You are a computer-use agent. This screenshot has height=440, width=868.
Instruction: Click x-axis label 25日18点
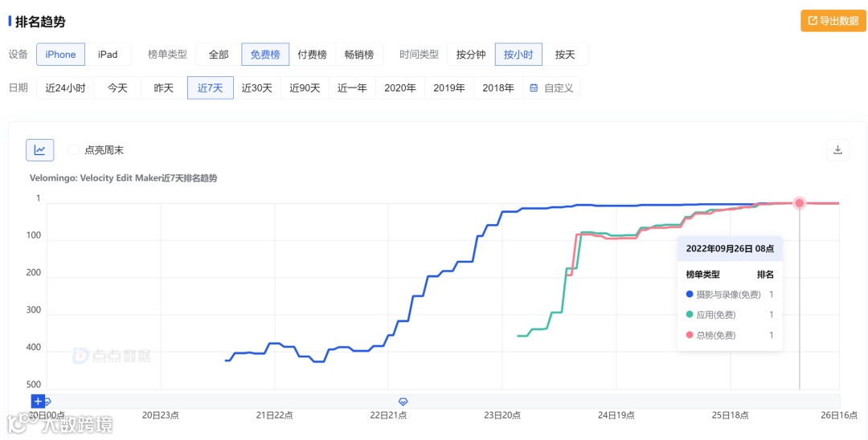[730, 415]
